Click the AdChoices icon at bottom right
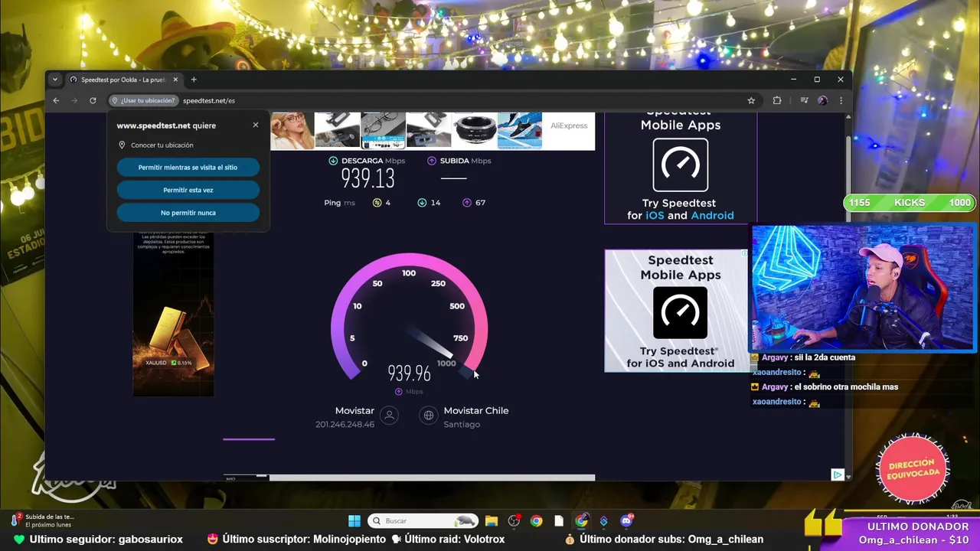Viewport: 980px width, 551px height. 838,475
